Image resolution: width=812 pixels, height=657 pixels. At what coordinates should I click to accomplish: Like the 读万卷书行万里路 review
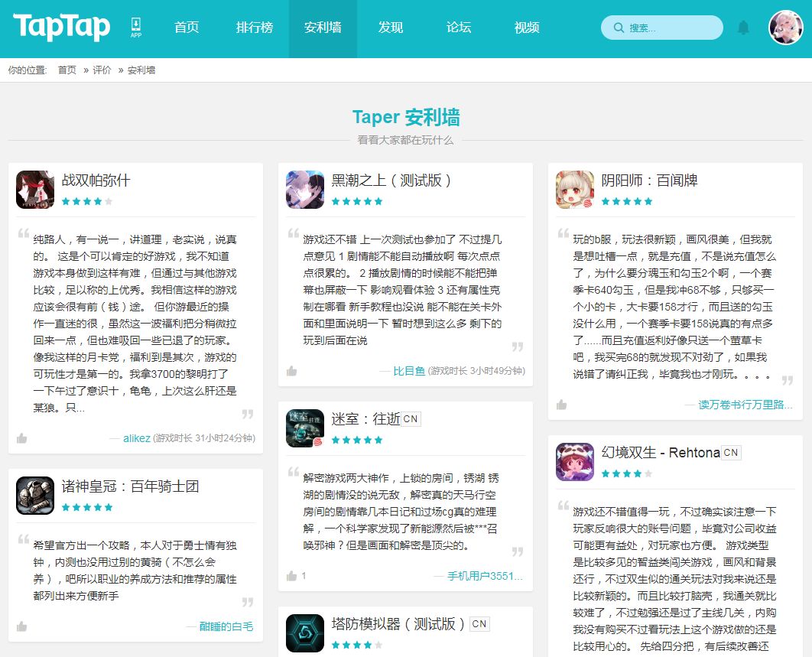point(561,405)
